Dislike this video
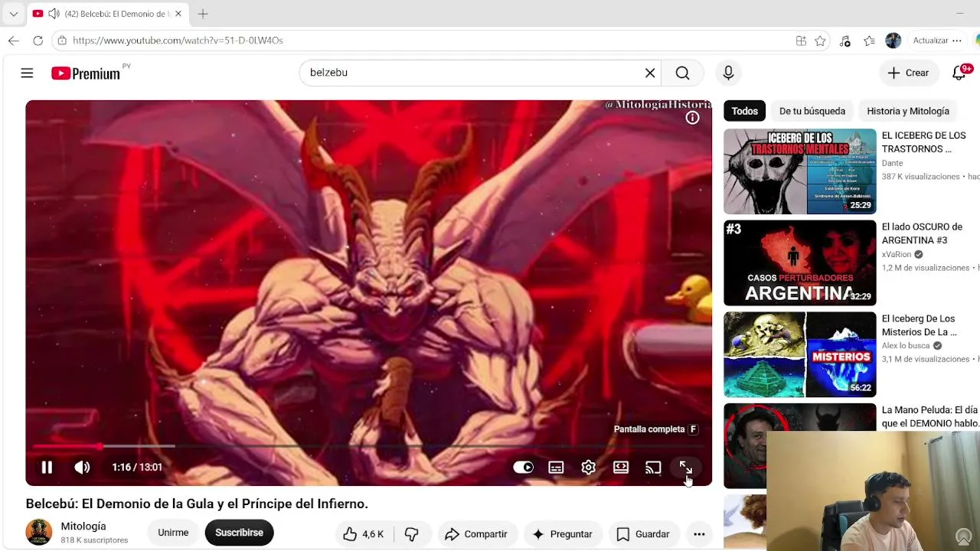This screenshot has height=551, width=980. (411, 534)
